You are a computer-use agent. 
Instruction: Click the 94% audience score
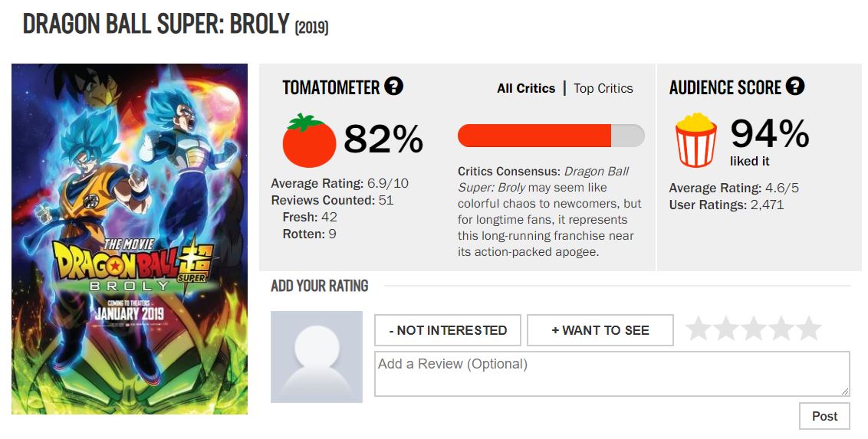tap(769, 134)
